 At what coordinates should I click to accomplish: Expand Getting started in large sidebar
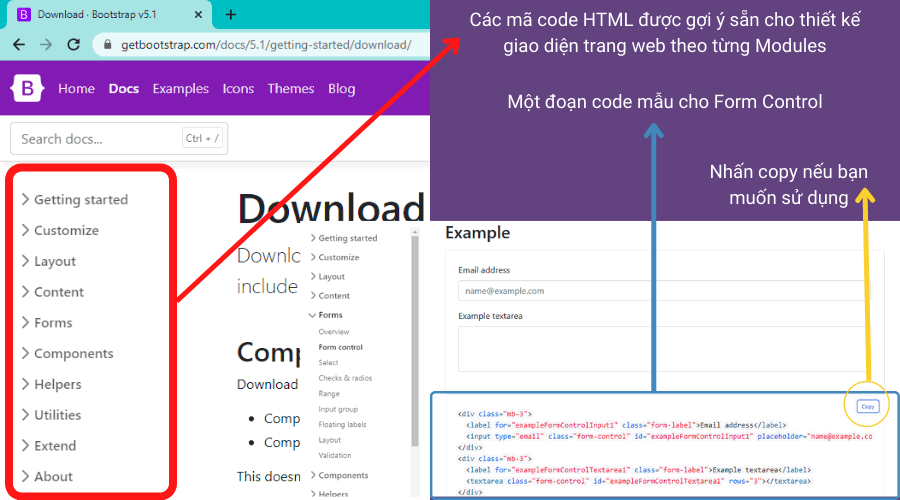(x=75, y=199)
